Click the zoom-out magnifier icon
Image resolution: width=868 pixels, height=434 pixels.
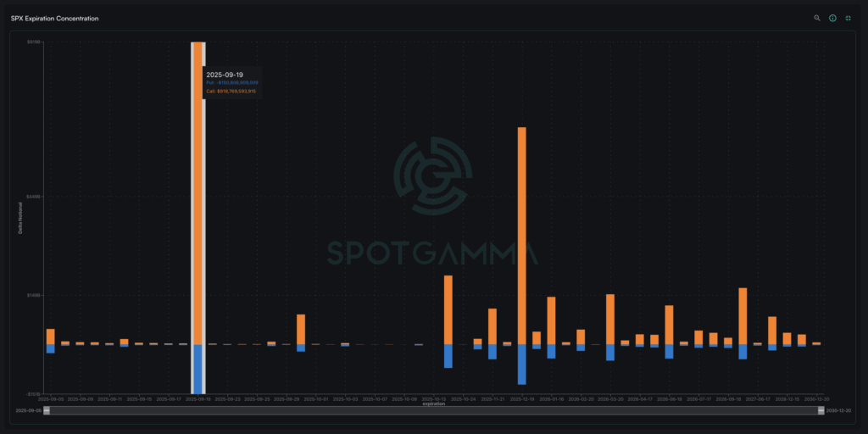click(x=817, y=18)
